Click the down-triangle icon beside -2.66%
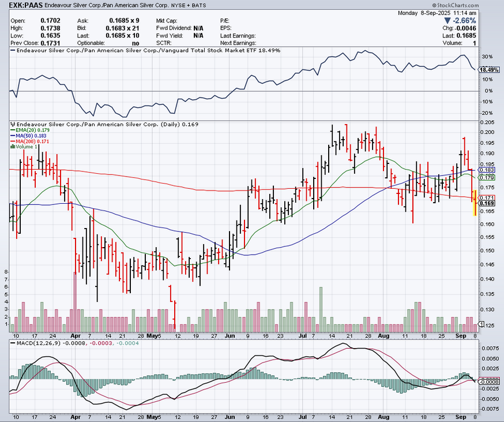Screen dimensions: 504x422 448,21
